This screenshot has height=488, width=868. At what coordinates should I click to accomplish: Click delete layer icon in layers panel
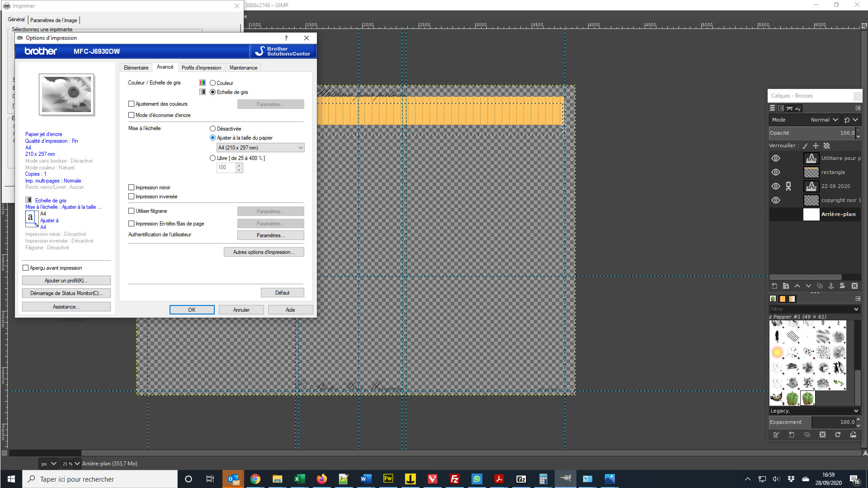tap(854, 286)
